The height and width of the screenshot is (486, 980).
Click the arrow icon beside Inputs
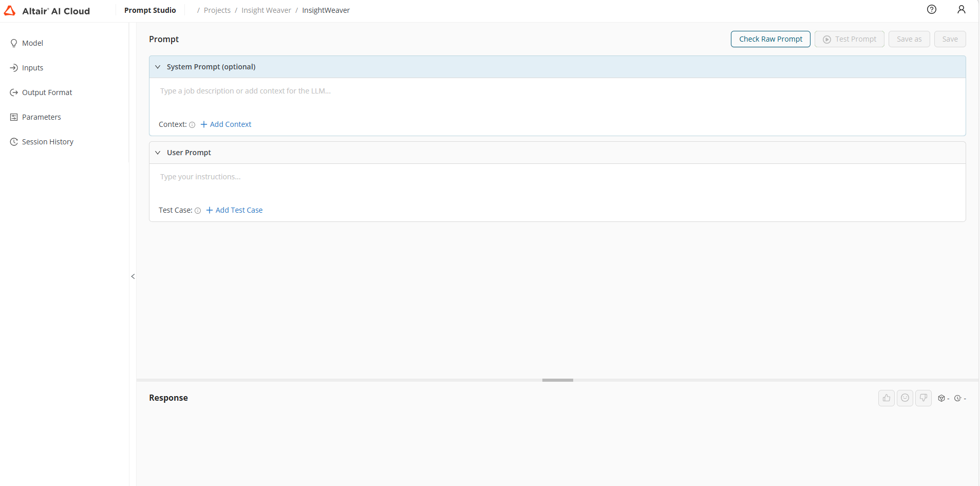click(14, 68)
